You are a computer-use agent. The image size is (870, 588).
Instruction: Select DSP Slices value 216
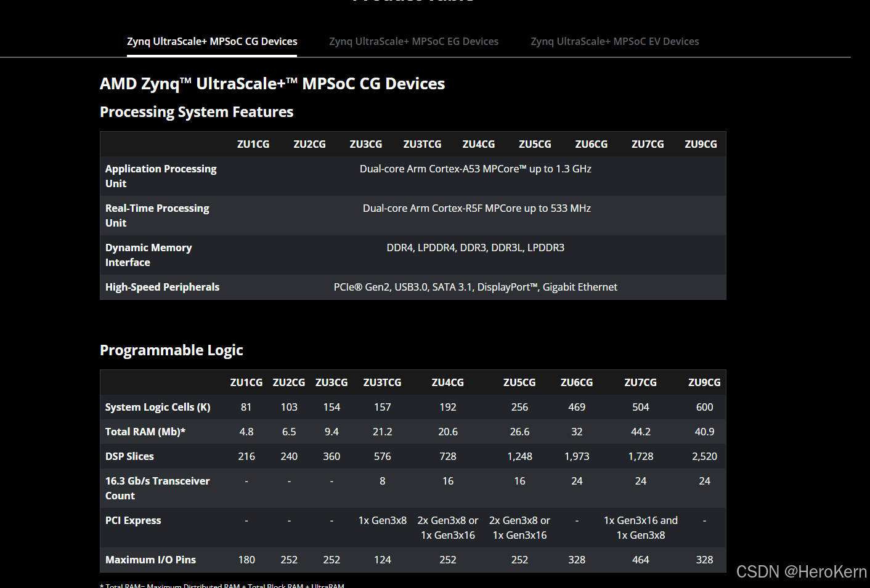coord(246,456)
